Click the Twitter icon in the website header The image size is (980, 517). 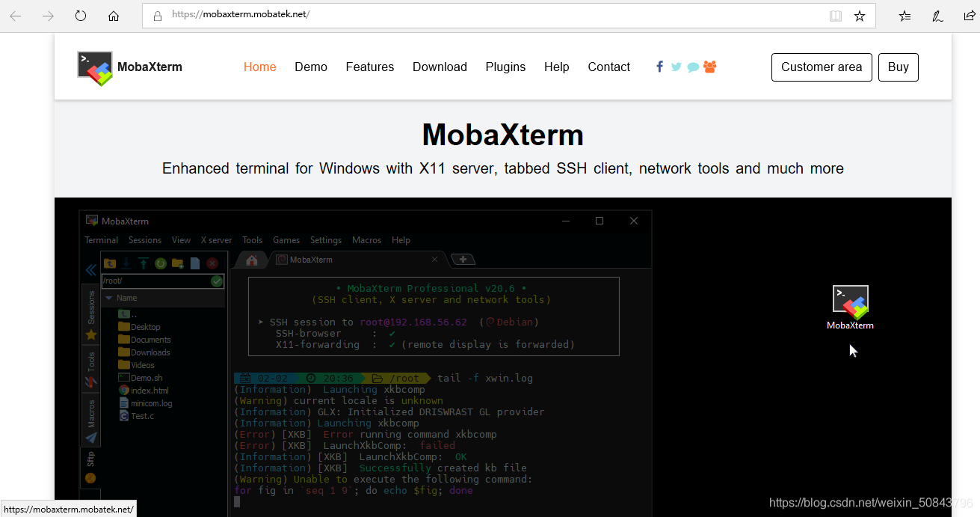pyautogui.click(x=676, y=66)
